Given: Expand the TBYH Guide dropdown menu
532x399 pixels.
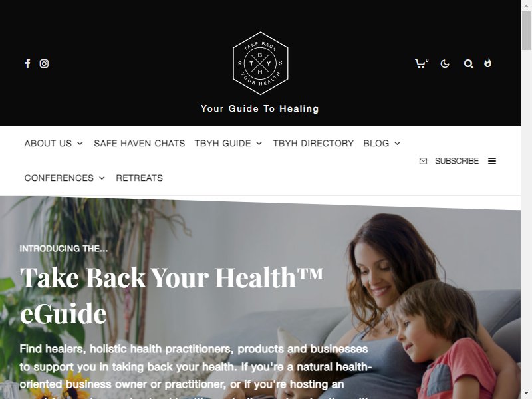Looking at the screenshot, I should [228, 143].
